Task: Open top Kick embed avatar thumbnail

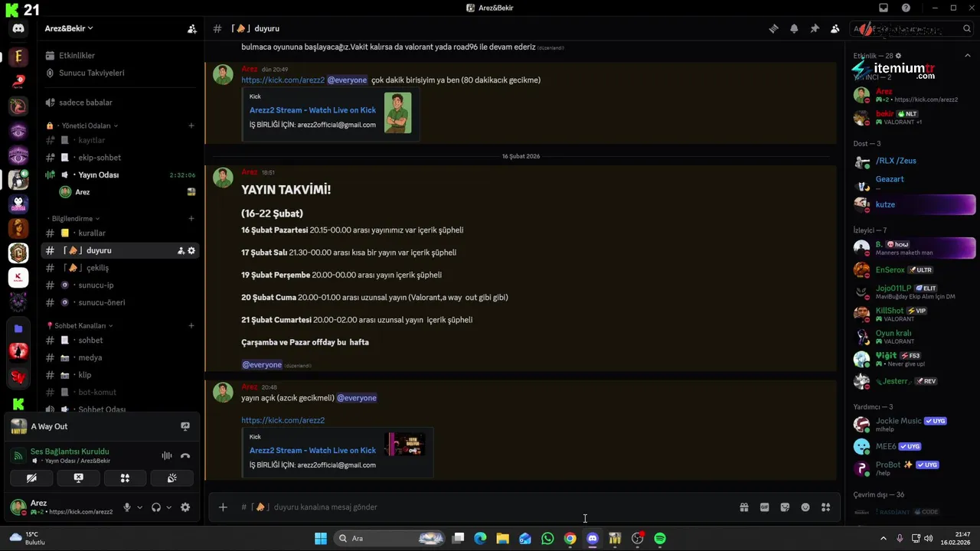Action: coord(397,112)
